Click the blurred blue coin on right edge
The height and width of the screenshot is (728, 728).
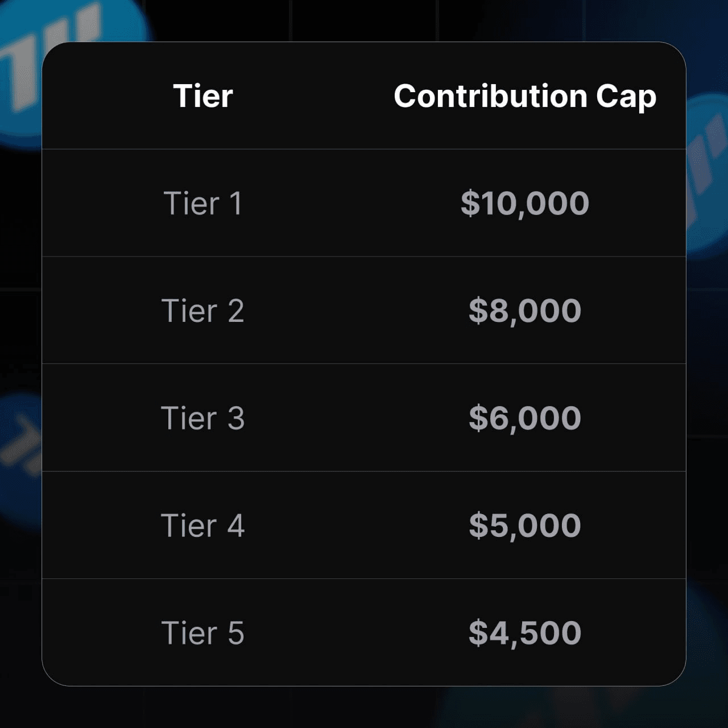coord(705,171)
